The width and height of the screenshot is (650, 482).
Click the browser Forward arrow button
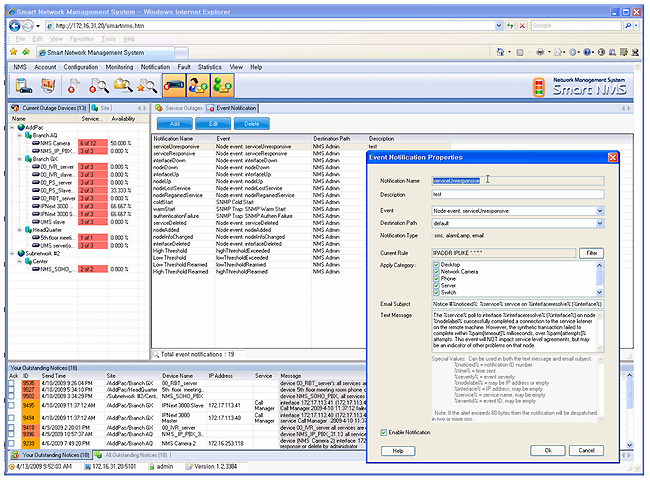(x=27, y=26)
